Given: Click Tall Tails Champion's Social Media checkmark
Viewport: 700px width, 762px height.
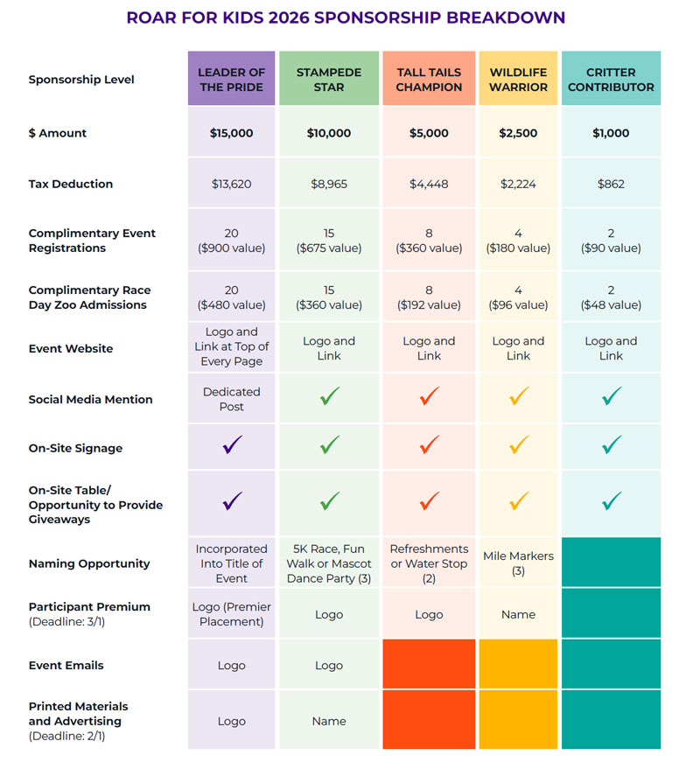Looking at the screenshot, I should coord(429,397).
